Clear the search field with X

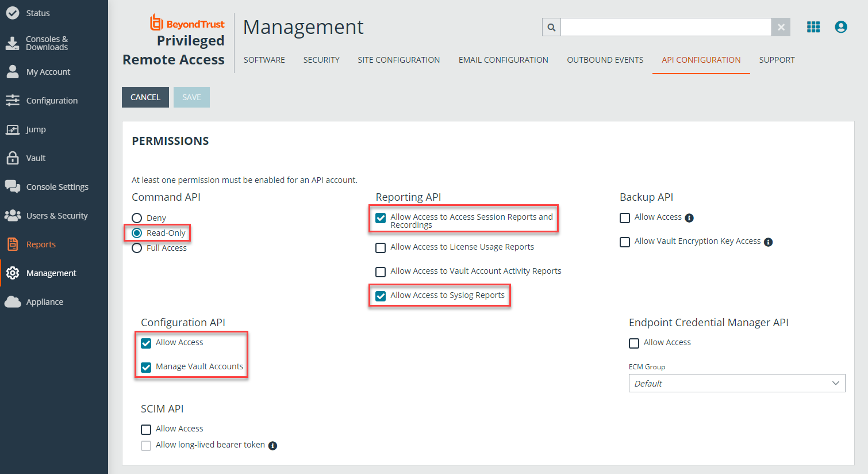click(781, 27)
